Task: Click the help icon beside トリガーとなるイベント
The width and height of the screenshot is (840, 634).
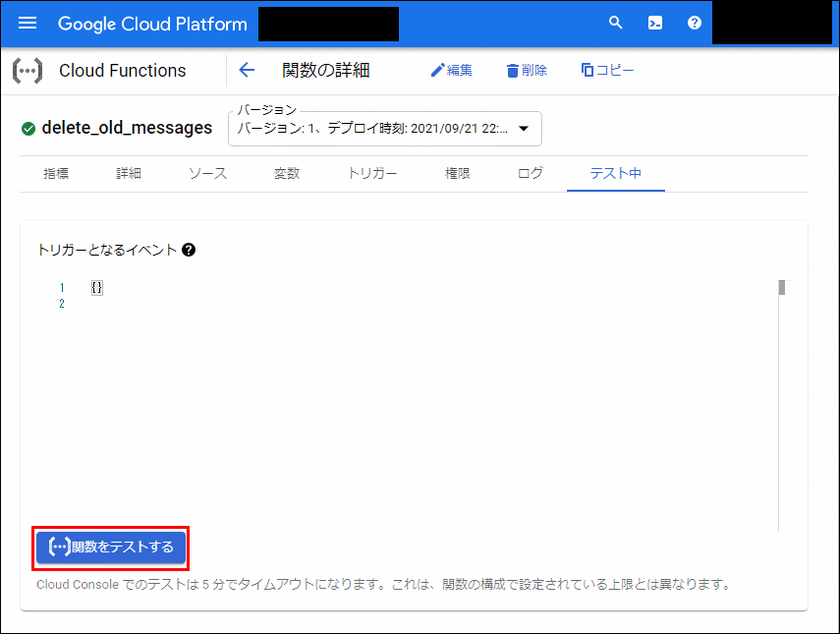Action: [x=189, y=250]
